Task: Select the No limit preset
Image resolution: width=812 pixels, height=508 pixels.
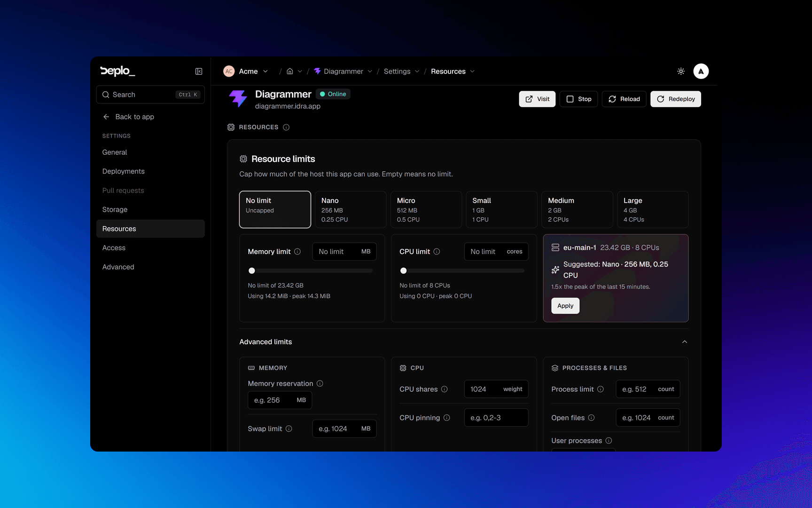Action: coord(275,209)
